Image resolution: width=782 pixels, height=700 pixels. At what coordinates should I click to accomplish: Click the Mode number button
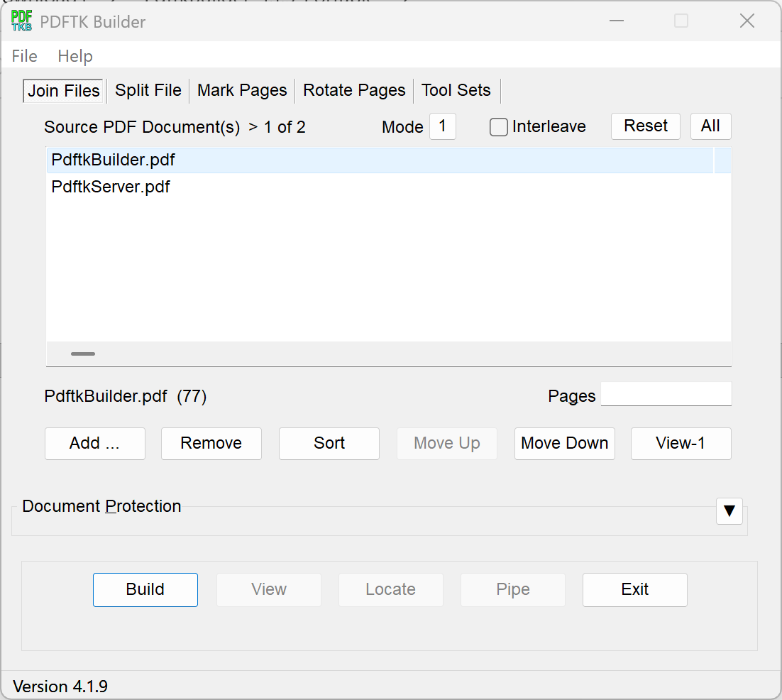442,126
